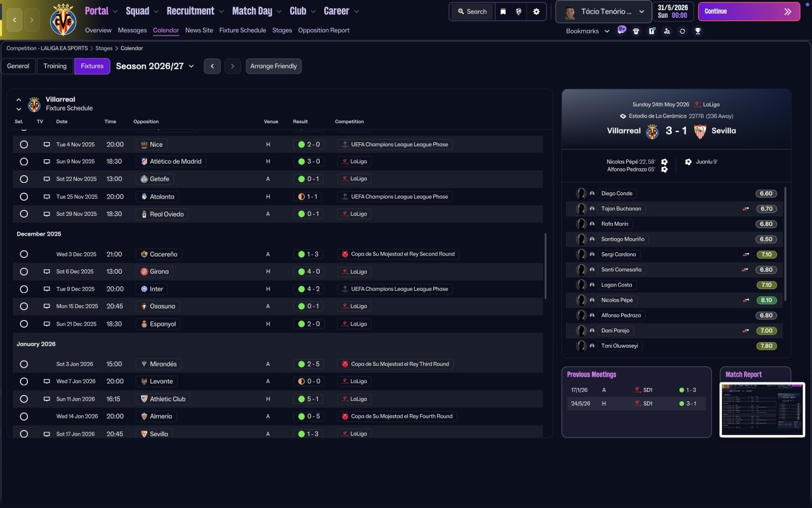This screenshot has height=508, width=812.
Task: Click the Athletic Club badge
Action: 144,399
